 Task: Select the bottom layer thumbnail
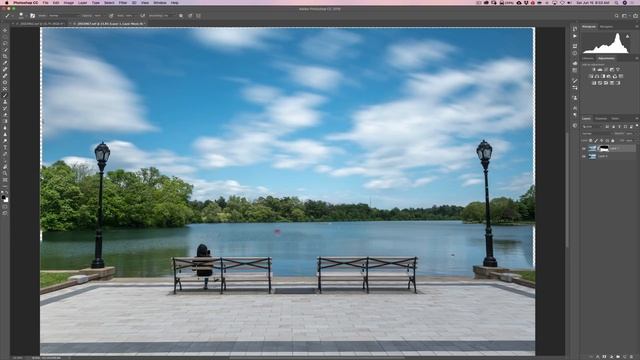[592, 156]
